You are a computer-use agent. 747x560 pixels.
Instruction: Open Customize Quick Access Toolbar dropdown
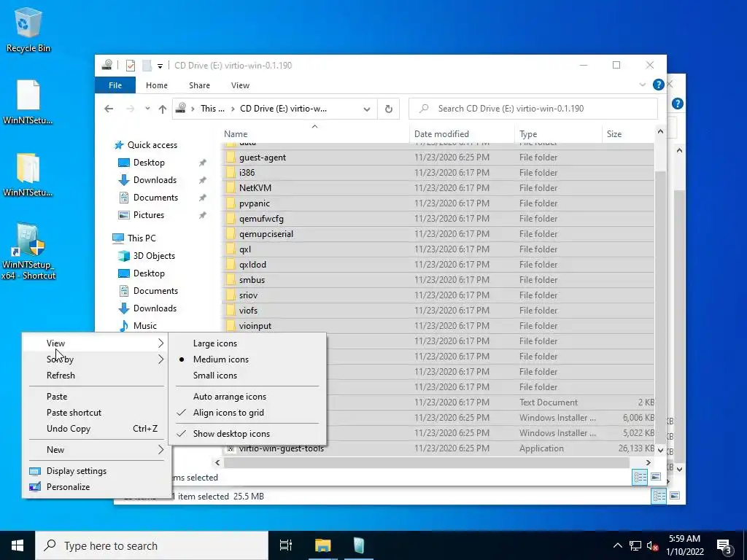coord(160,66)
